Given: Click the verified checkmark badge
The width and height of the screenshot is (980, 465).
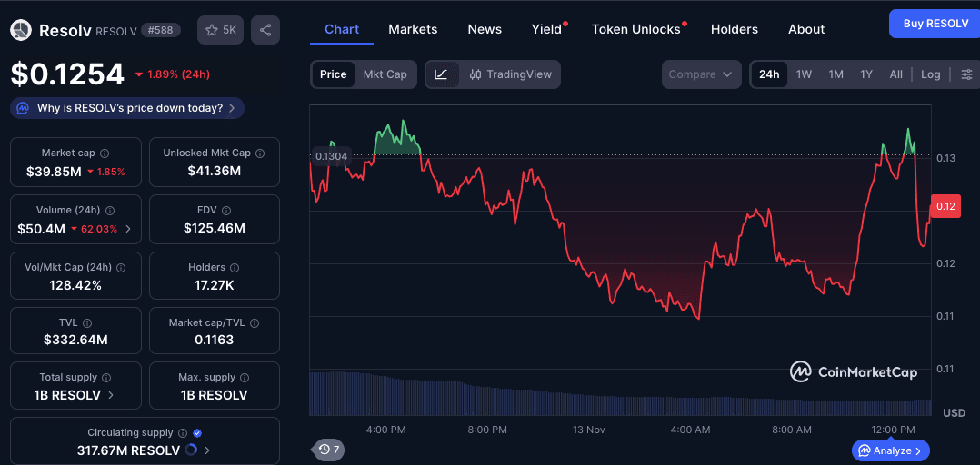Looking at the screenshot, I should point(197,432).
